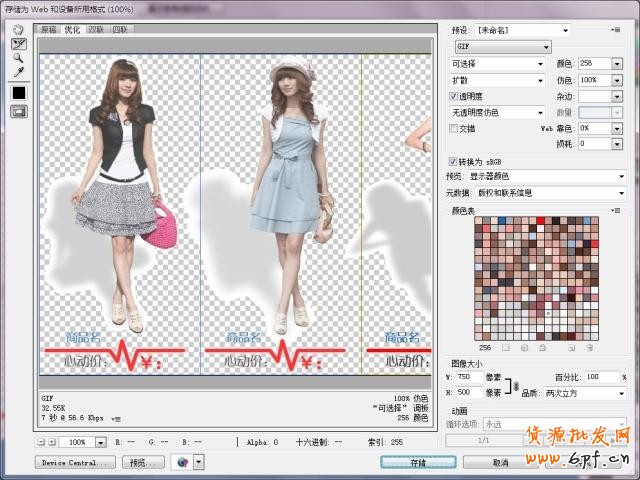Click the zoom out minus button
Screen dimensions: 640x480
click(x=40, y=441)
